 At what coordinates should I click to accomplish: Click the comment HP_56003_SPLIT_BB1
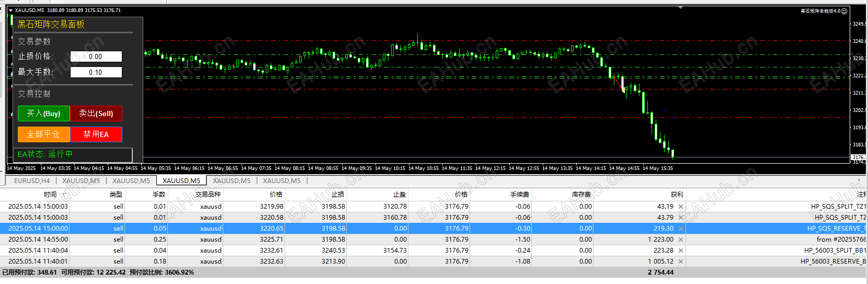click(835, 251)
